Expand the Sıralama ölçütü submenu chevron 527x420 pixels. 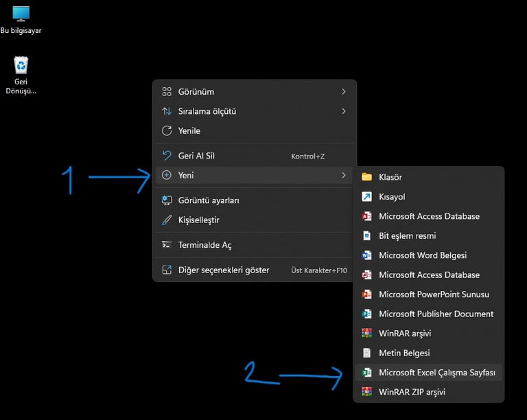coord(344,111)
